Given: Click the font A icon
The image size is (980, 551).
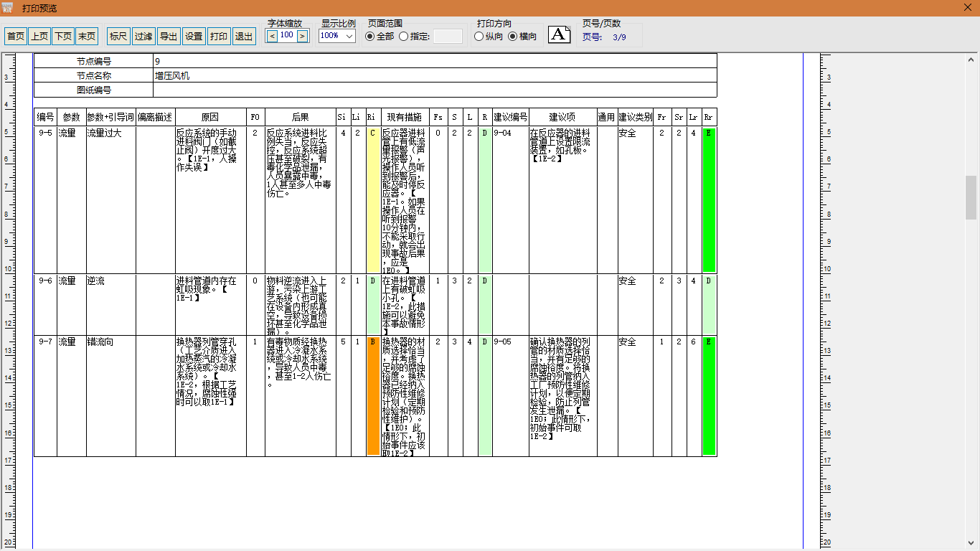Looking at the screenshot, I should (x=560, y=34).
